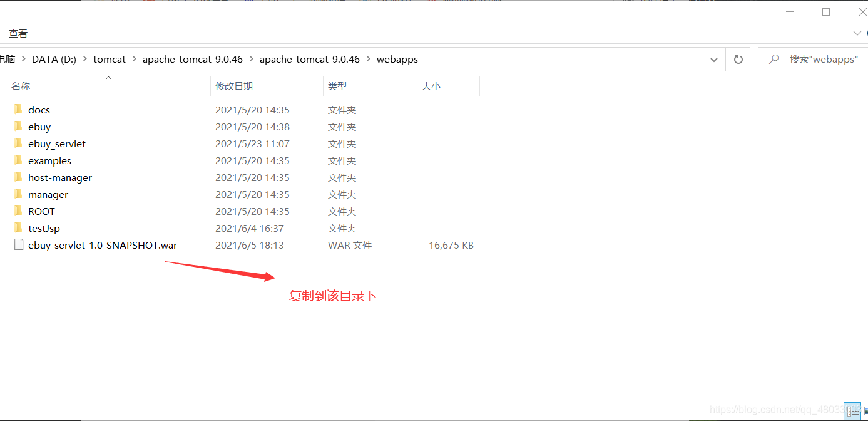Select the docs folder name
Image resolution: width=868 pixels, height=421 pixels.
tap(39, 110)
